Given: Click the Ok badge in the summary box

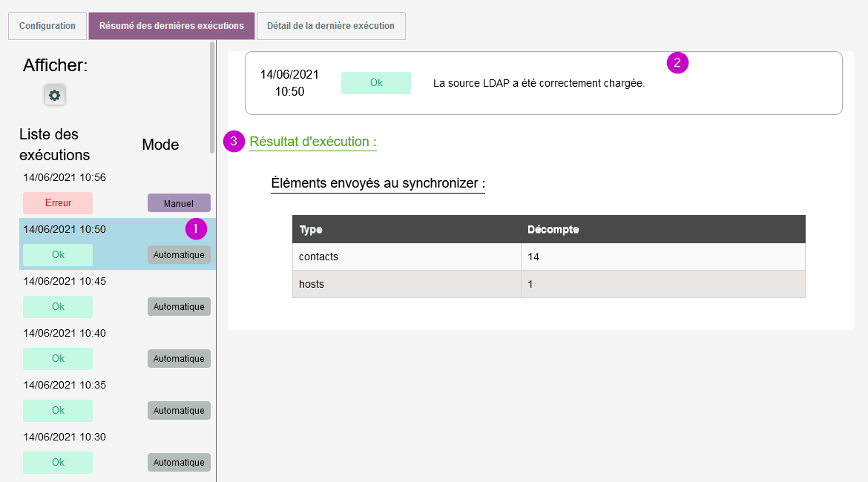Looking at the screenshot, I should click(376, 83).
